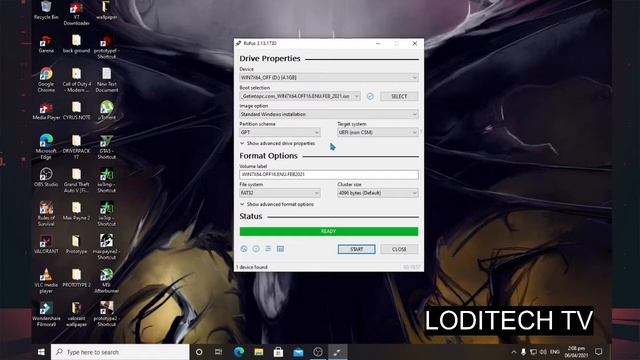Open the valorant wallpaper desktop file

76,314
